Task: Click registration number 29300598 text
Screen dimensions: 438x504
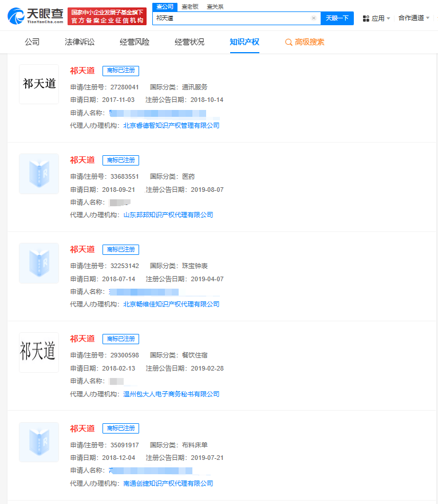Action: [x=125, y=356]
